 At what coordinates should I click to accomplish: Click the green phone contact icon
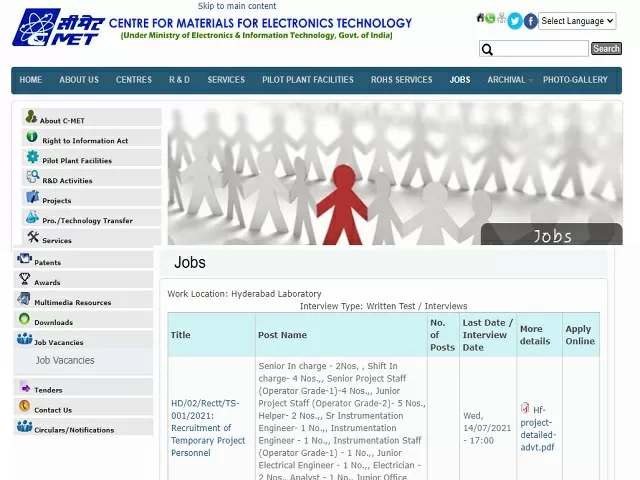(490, 18)
